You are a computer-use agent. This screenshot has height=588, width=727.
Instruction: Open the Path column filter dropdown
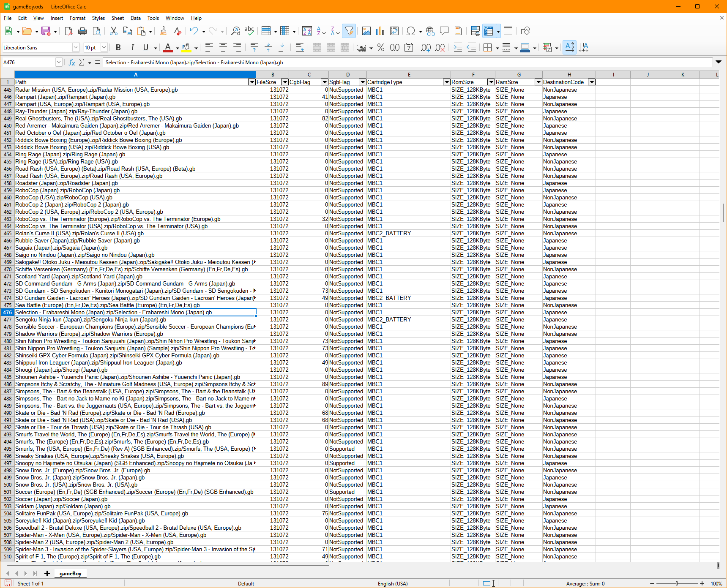tap(252, 82)
